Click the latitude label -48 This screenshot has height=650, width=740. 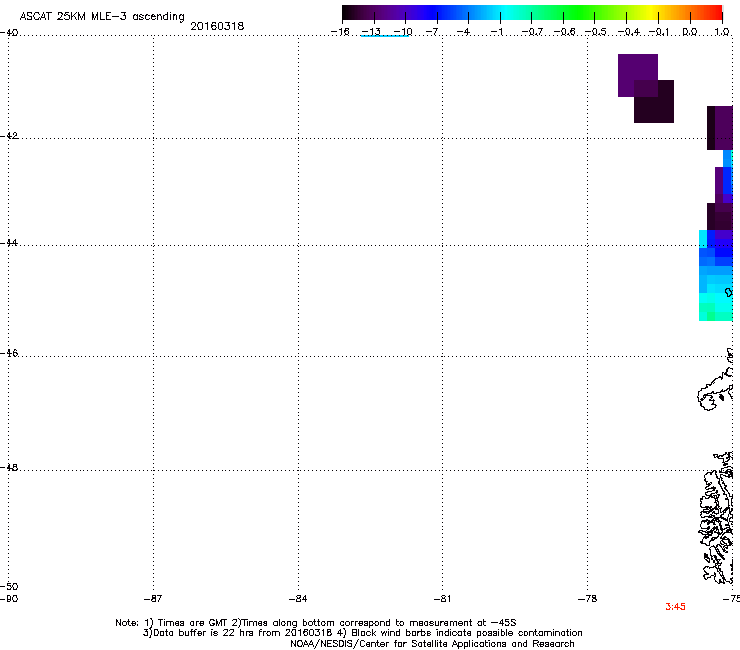coord(9,467)
